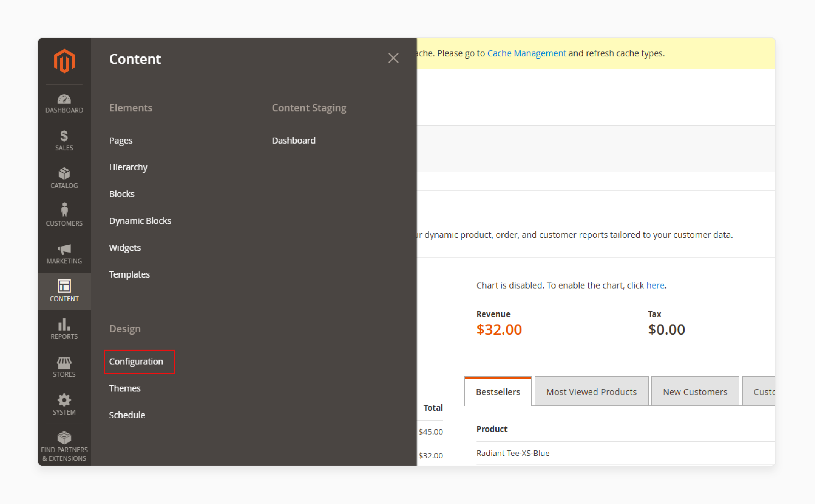Open the Catalog sidebar menu
The height and width of the screenshot is (504, 815).
coord(64,178)
